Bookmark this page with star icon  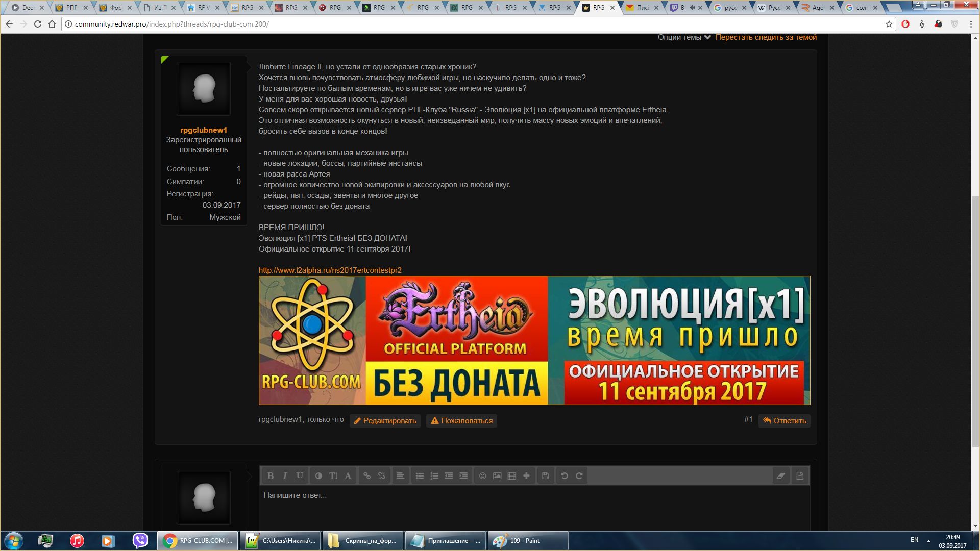tap(889, 24)
